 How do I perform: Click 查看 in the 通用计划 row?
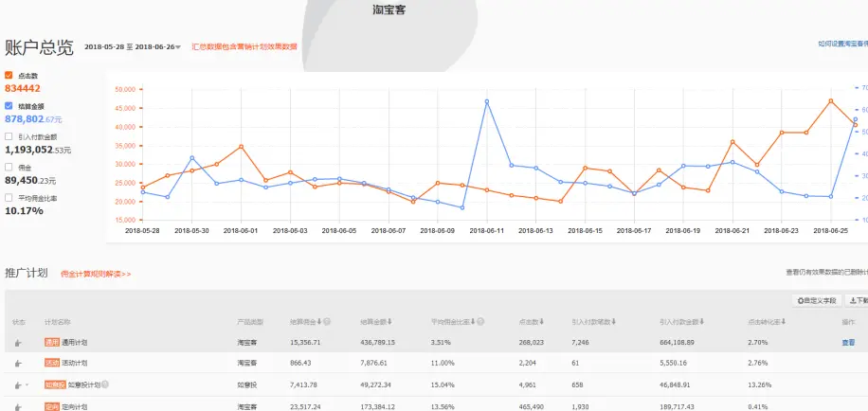(x=848, y=343)
